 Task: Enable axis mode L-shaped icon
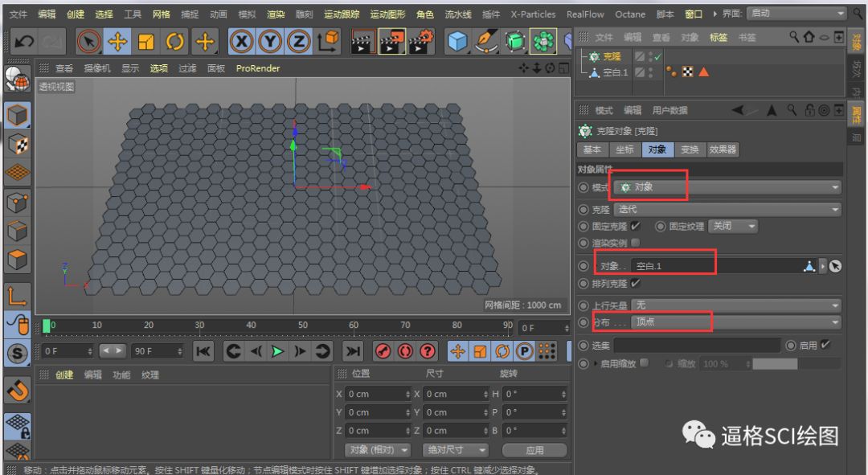click(x=17, y=297)
